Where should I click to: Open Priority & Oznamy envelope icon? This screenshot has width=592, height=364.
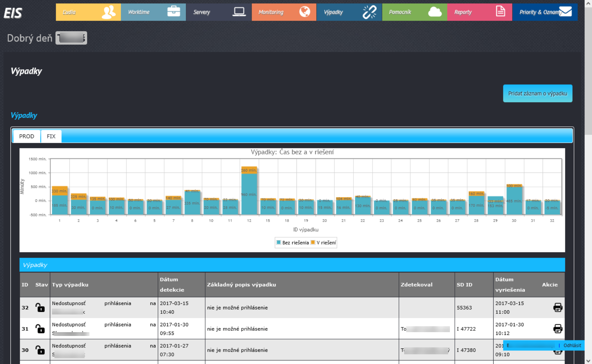[566, 11]
